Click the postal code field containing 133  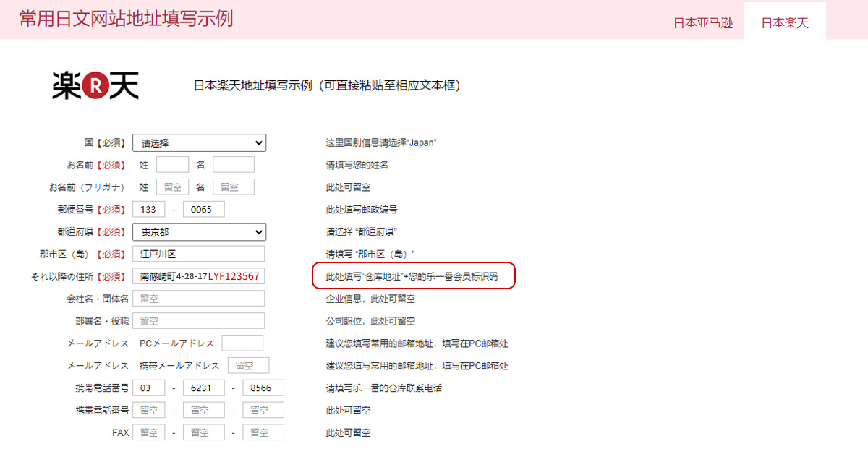(149, 210)
